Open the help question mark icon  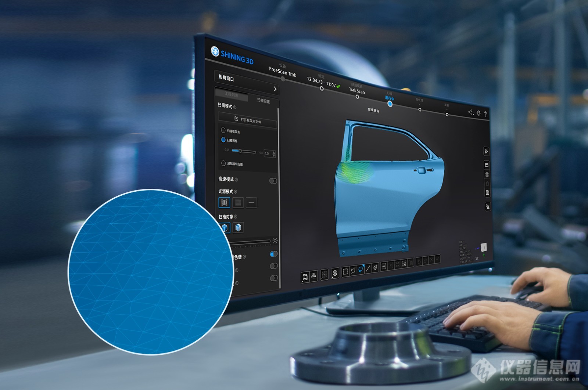[x=485, y=114]
